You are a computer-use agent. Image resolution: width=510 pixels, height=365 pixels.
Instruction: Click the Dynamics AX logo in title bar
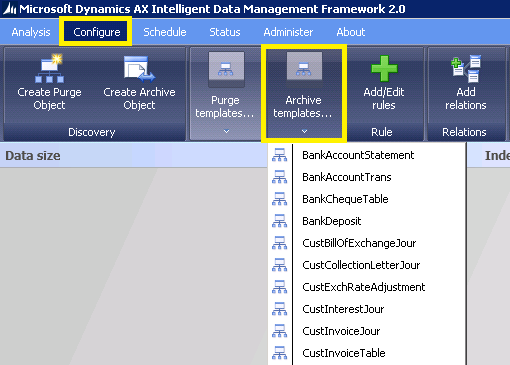(x=9, y=9)
